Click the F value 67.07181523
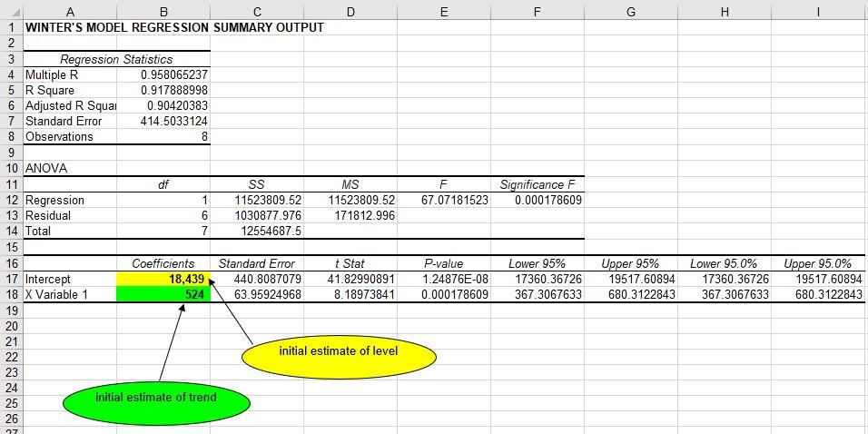This screenshot has height=434, width=868. pyautogui.click(x=444, y=201)
